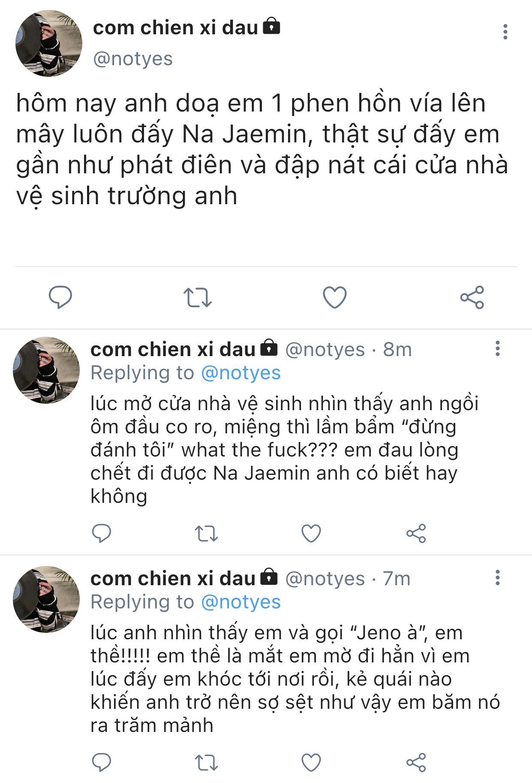
Task: Open the @notyes mention in the 7m reply
Action: (x=240, y=602)
